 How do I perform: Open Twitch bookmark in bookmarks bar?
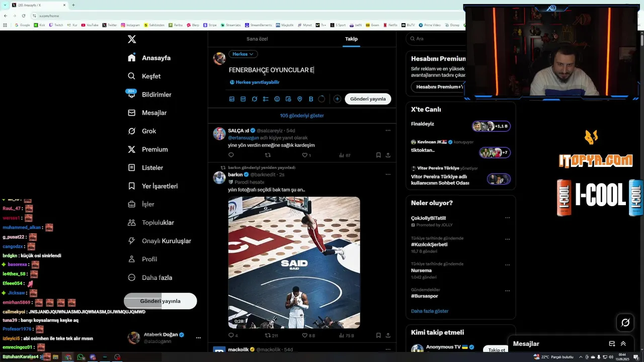pos(56,25)
